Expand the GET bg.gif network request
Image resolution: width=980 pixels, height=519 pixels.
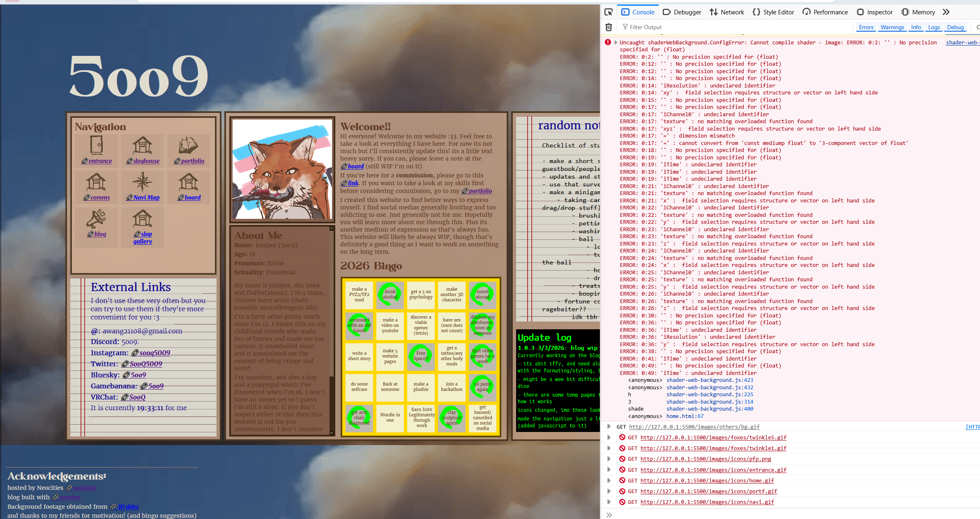point(609,427)
